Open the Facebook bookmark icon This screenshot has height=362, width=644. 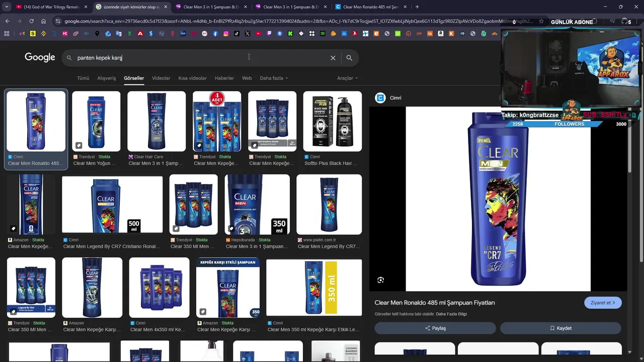[215, 34]
